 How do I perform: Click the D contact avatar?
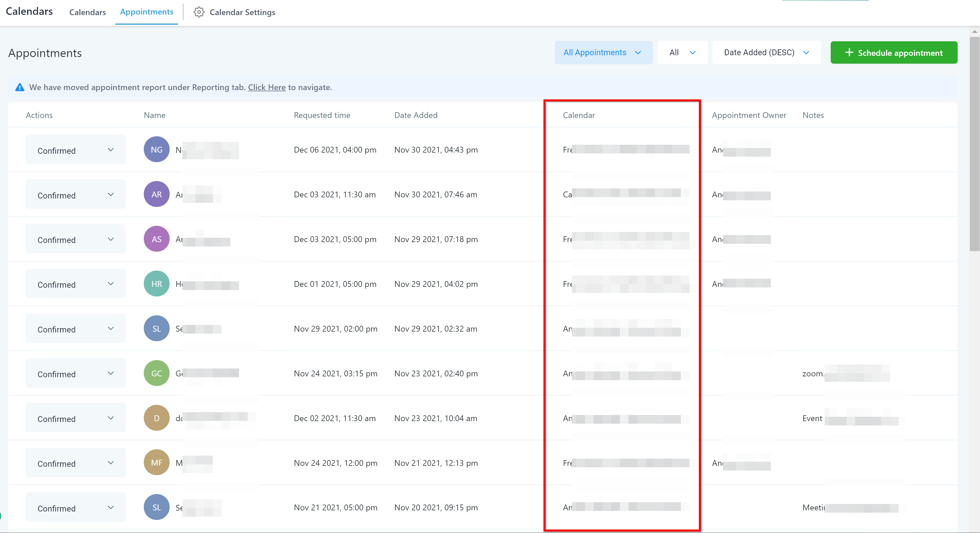[x=156, y=418]
